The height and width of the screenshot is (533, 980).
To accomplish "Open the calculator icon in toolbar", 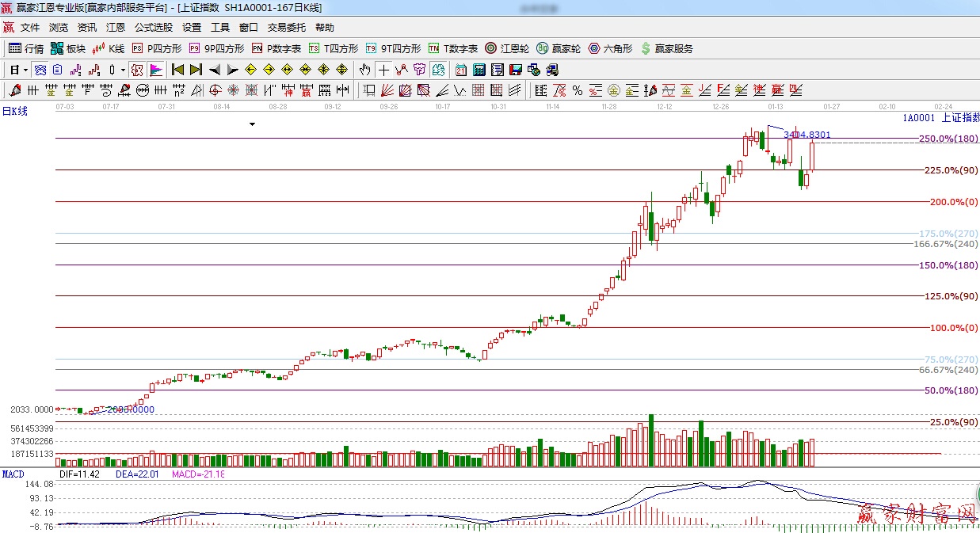I will 479,70.
